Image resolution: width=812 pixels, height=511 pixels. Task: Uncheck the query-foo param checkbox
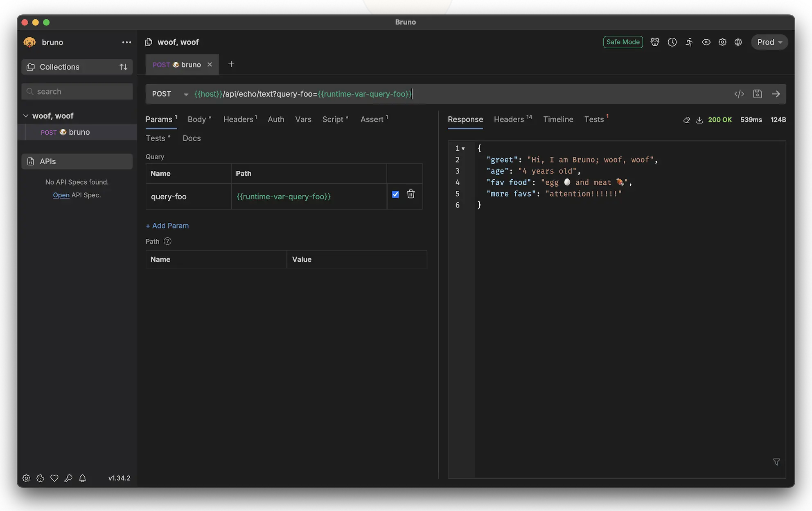[395, 194]
